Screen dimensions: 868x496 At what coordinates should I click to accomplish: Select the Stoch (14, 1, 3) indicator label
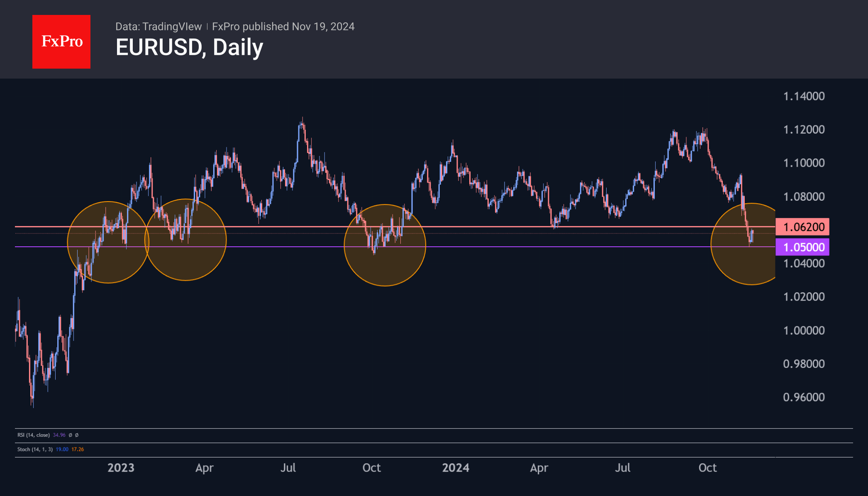click(35, 449)
